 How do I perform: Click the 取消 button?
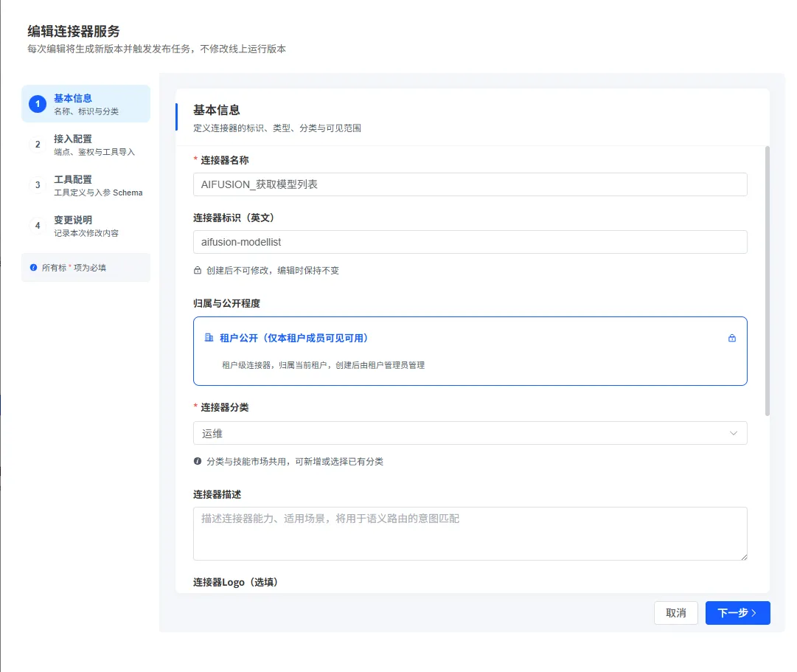click(676, 613)
